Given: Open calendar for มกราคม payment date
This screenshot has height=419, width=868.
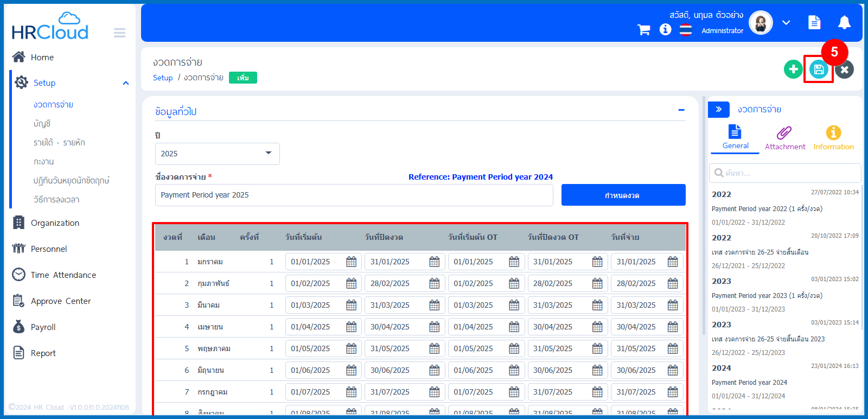Looking at the screenshot, I should (x=673, y=262).
